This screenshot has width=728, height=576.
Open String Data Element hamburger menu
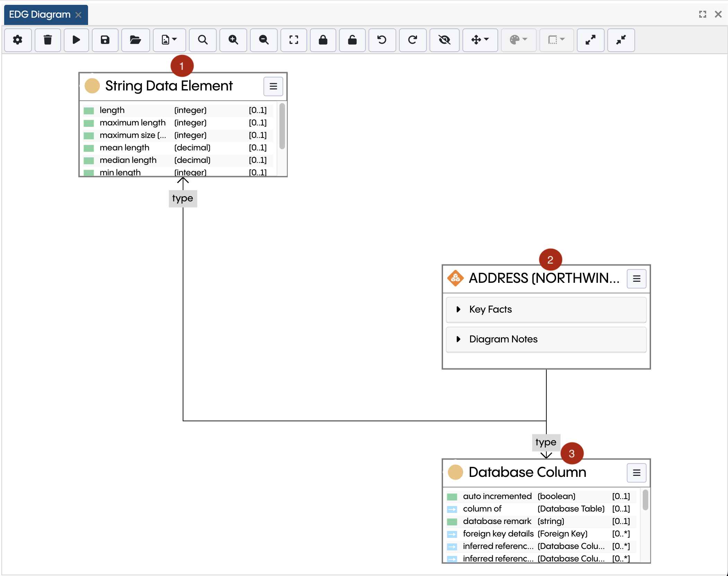[273, 86]
